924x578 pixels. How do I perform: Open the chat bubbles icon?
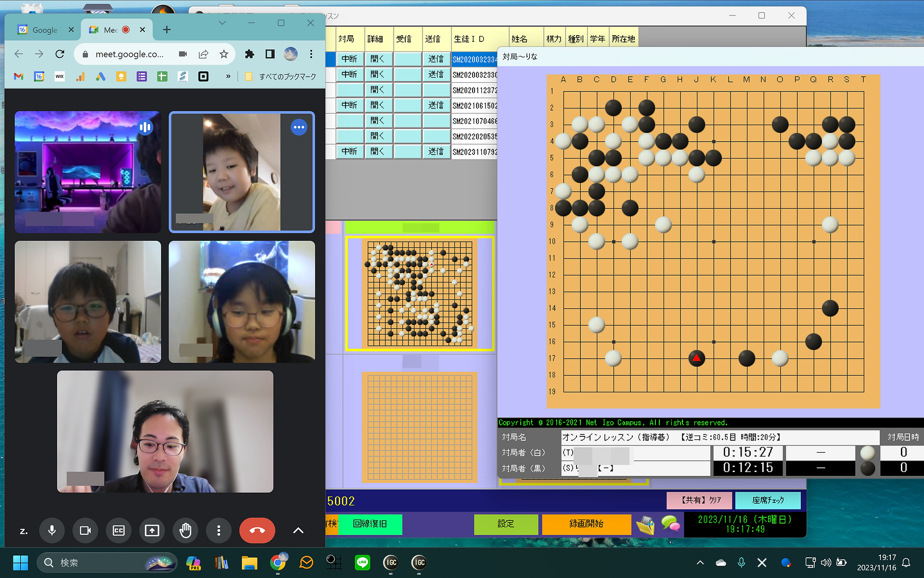(x=670, y=524)
